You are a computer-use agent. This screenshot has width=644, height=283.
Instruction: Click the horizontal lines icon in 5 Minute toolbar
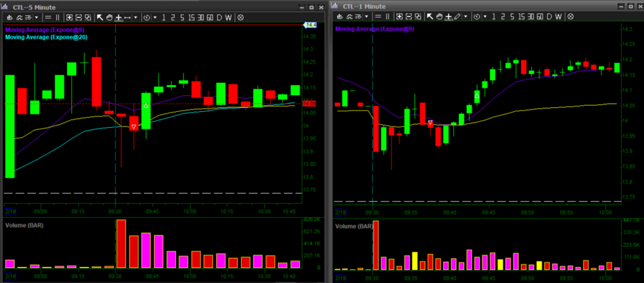tap(48, 17)
